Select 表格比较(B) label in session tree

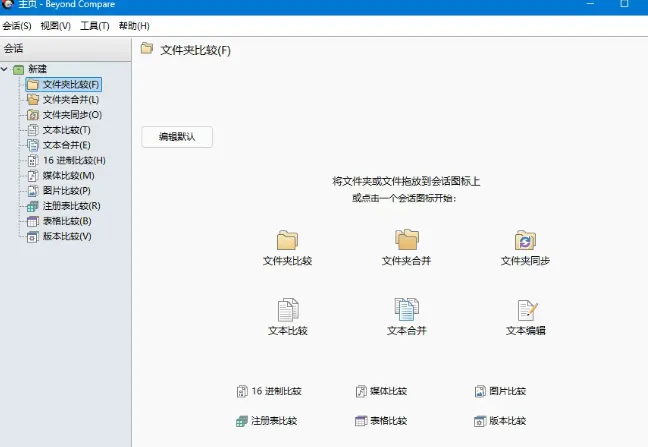tap(67, 221)
